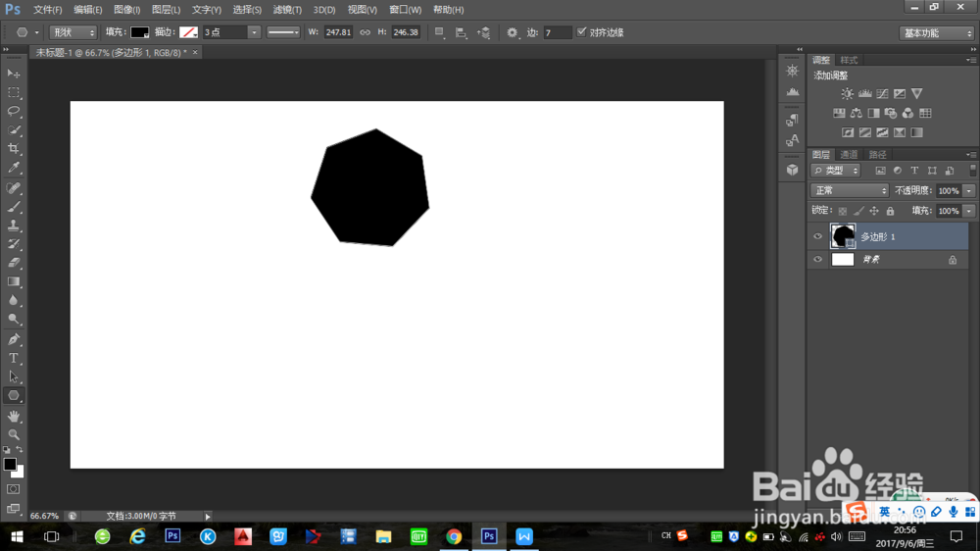Screen dimensions: 980x551
Task: Select the Move tool
Action: tap(13, 74)
